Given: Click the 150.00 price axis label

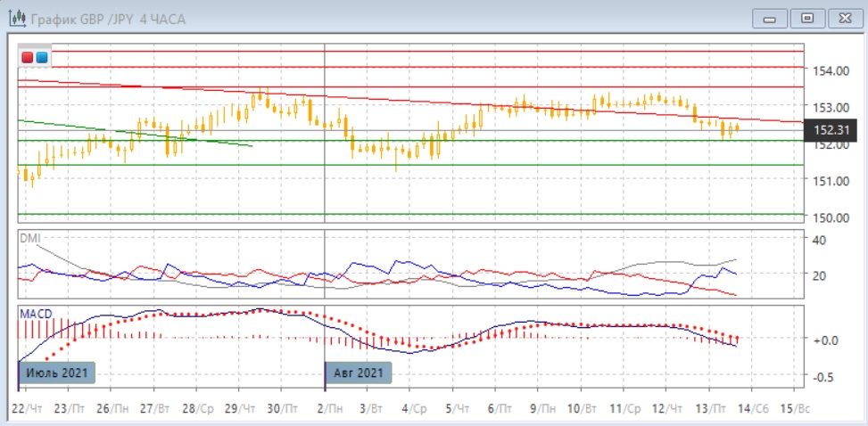Looking at the screenshot, I should pos(829,217).
